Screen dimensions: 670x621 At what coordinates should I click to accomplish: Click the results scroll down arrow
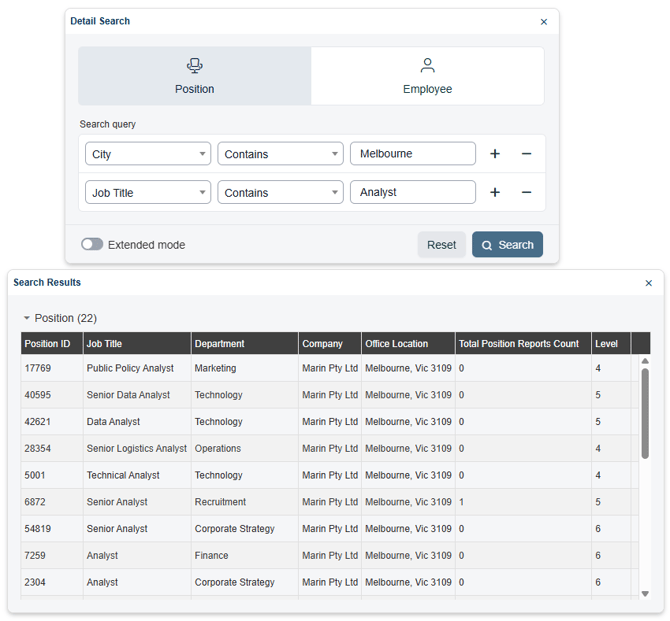point(645,594)
